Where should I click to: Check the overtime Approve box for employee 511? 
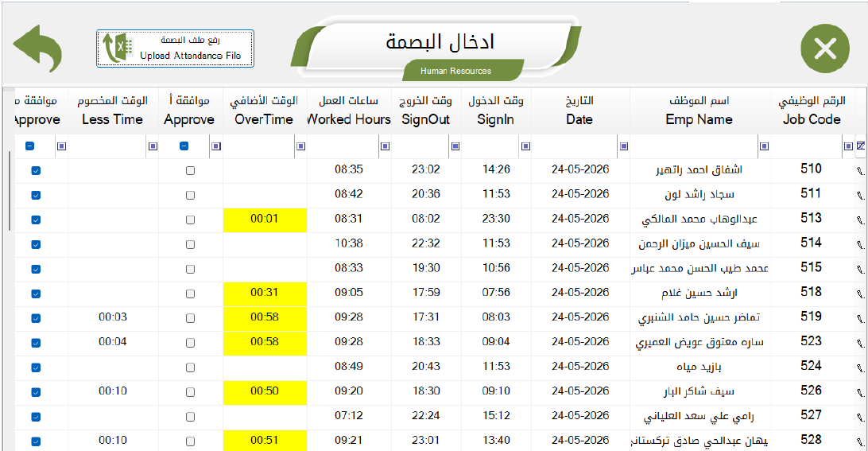coord(191,195)
